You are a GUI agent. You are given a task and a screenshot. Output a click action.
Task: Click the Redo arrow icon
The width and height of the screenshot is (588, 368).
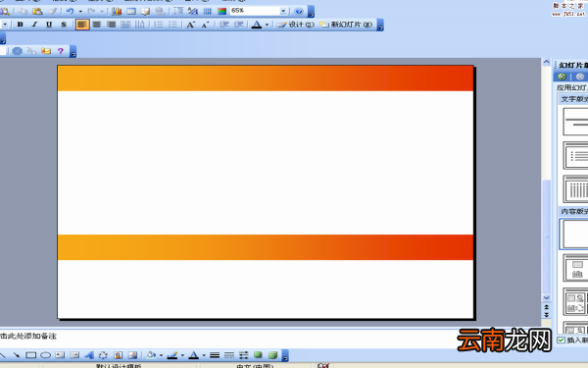(91, 11)
